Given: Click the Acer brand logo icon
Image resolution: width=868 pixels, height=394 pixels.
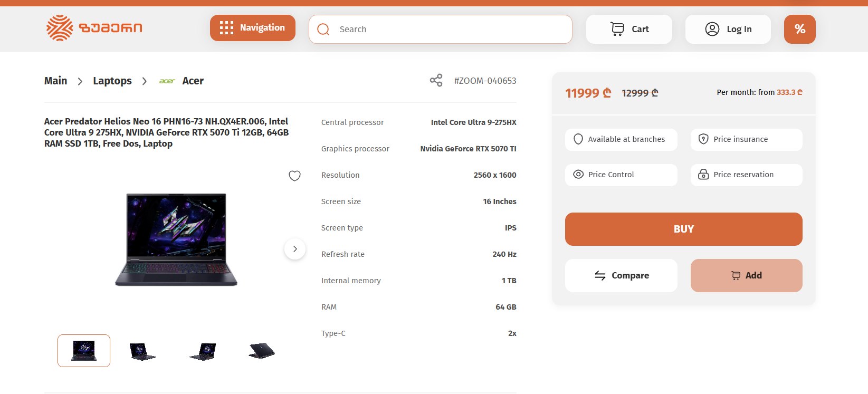Looking at the screenshot, I should 167,81.
